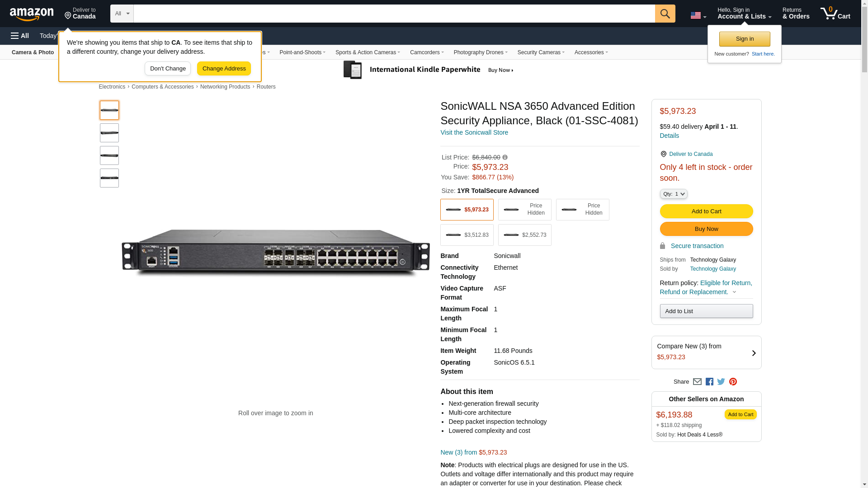Click the search magnifier button
Viewport: 868px width, 488px height.
coord(665,14)
